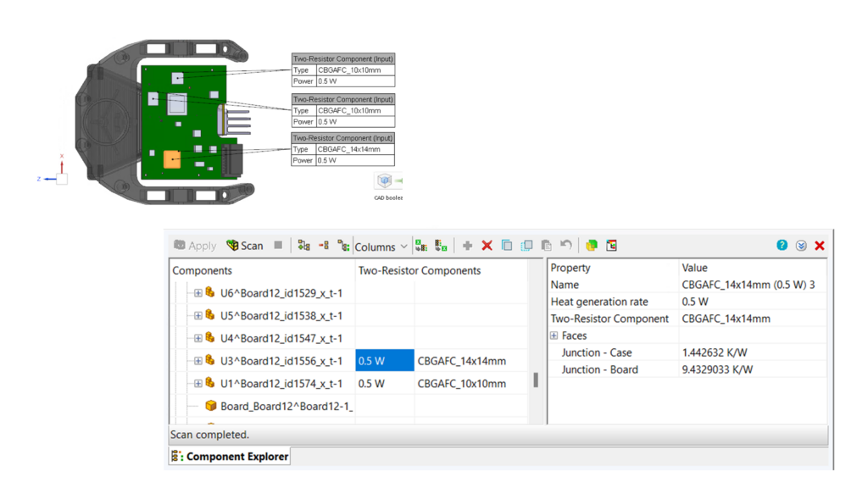Open the Columns dropdown
Image resolution: width=868 pixels, height=488 pixels.
coord(381,247)
